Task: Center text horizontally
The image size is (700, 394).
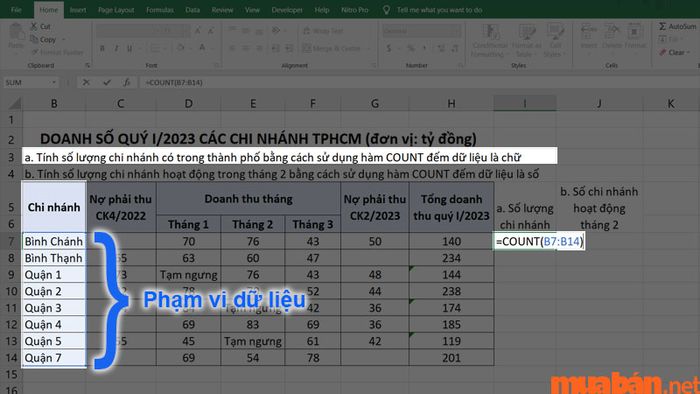Action: [246, 48]
